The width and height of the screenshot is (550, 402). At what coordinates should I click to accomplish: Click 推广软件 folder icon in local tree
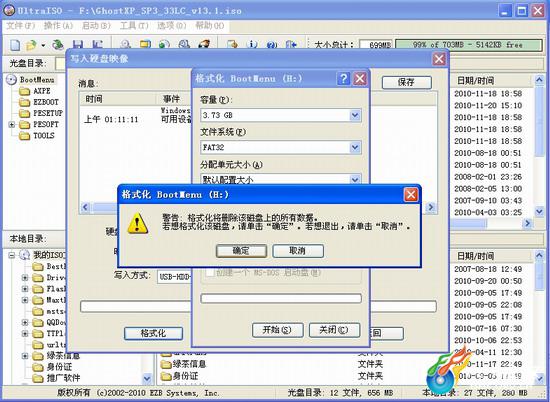click(x=38, y=378)
